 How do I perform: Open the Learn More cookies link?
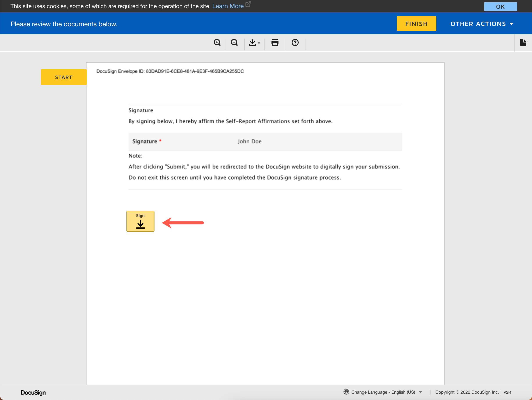[228, 6]
